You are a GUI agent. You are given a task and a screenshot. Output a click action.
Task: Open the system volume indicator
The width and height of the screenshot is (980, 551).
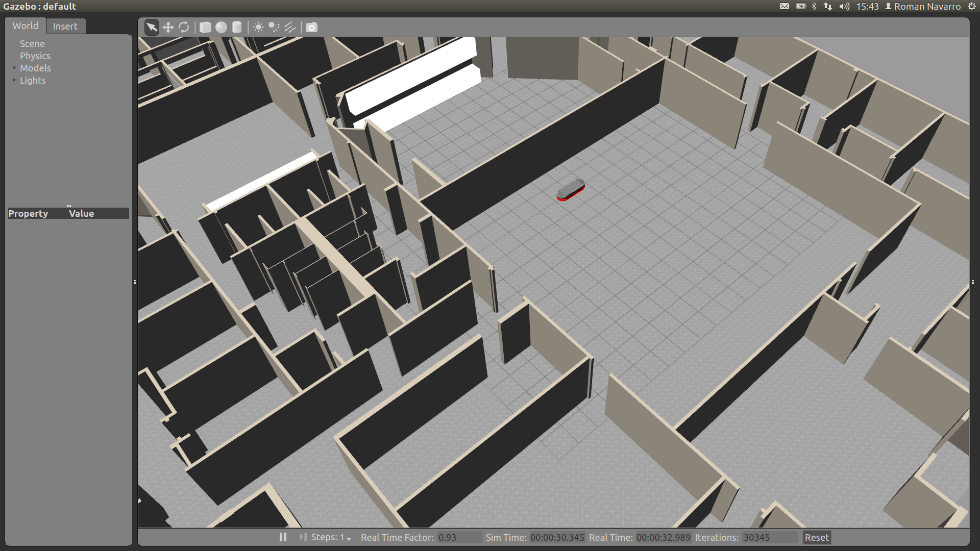tap(844, 7)
